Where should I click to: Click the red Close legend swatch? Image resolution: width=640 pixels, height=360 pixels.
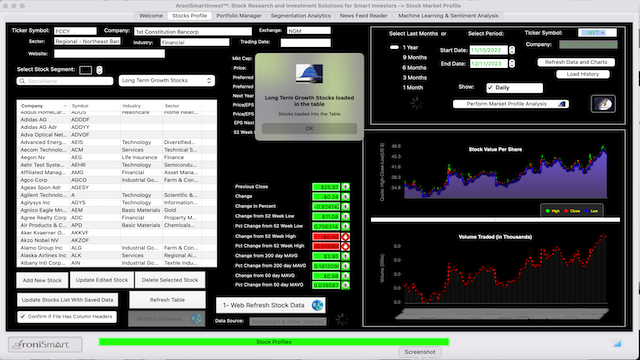(566, 211)
